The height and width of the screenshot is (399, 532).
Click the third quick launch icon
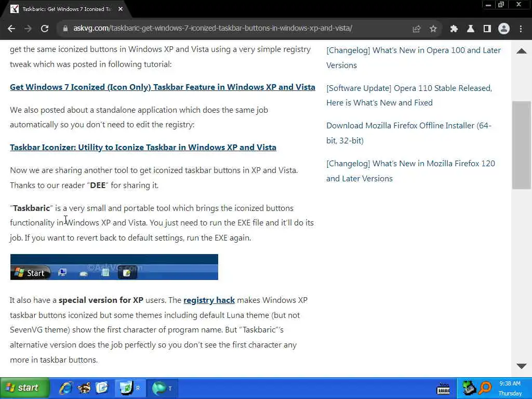click(x=101, y=388)
